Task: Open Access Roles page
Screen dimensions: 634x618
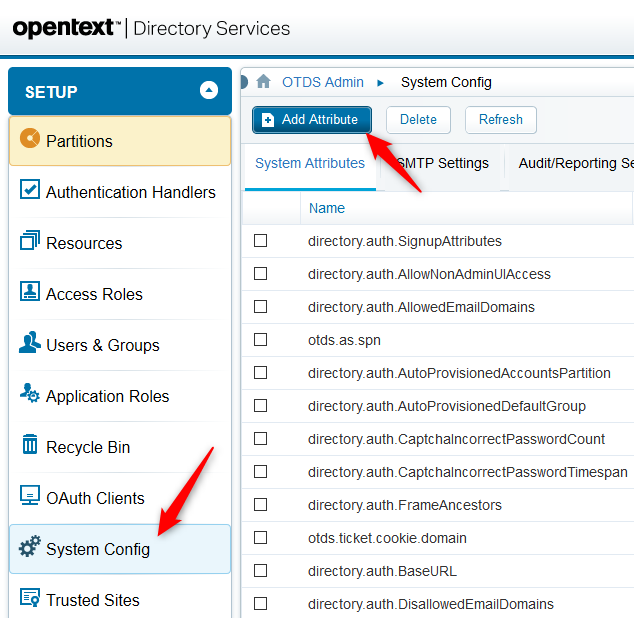Action: (120, 294)
